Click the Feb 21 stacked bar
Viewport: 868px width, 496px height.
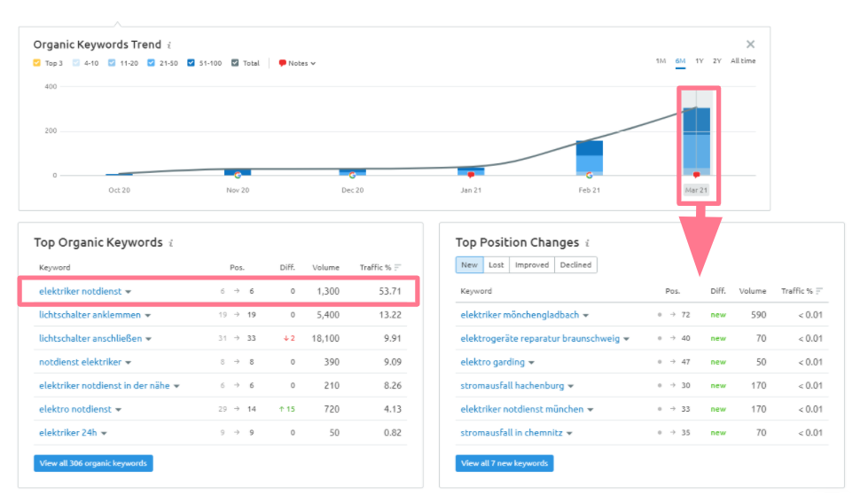pyautogui.click(x=590, y=158)
